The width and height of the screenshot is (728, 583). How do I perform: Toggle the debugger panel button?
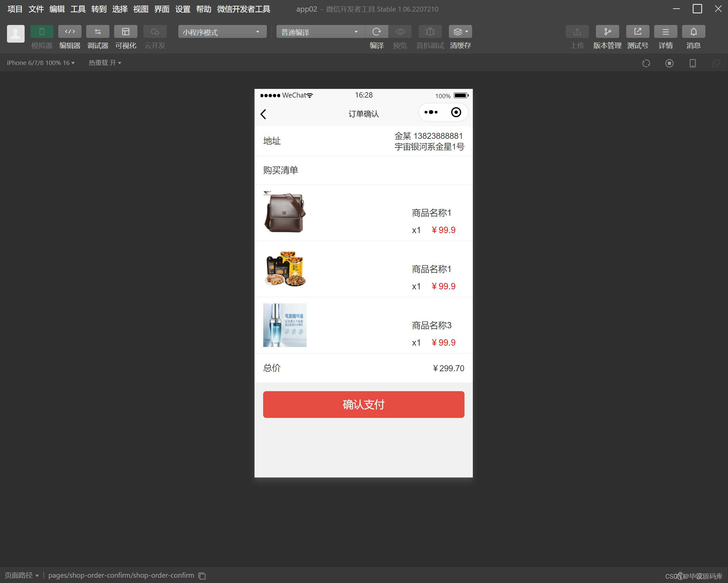click(x=97, y=31)
